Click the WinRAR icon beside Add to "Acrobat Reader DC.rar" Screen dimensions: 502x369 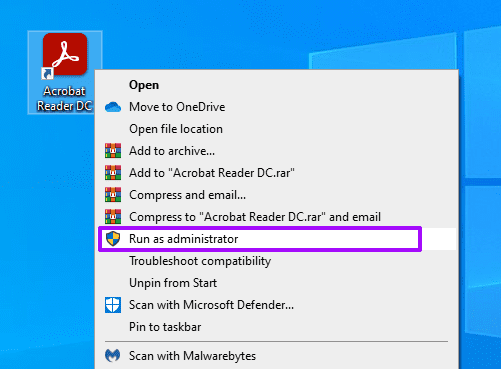(x=113, y=173)
